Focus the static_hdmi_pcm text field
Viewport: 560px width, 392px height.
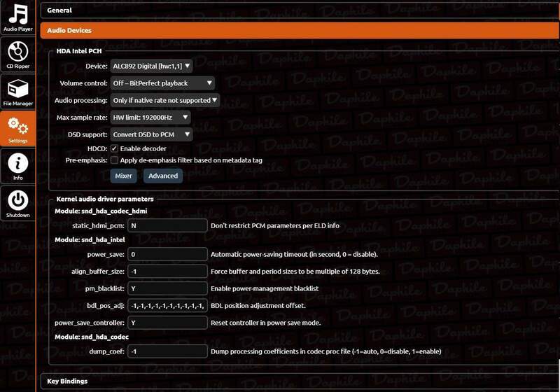(168, 225)
